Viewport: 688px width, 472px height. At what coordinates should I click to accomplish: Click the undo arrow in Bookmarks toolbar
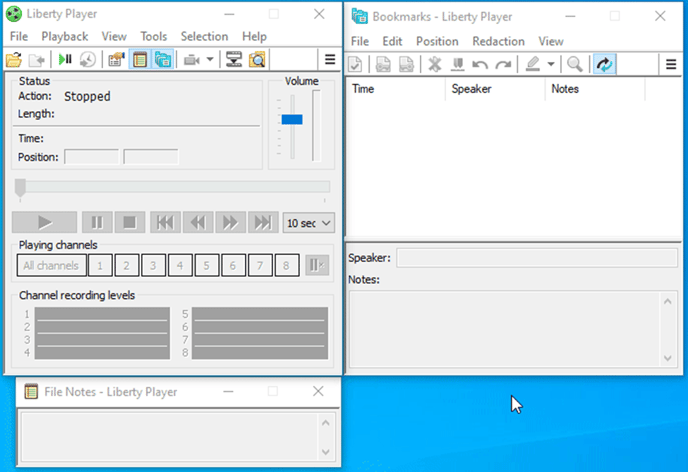480,65
